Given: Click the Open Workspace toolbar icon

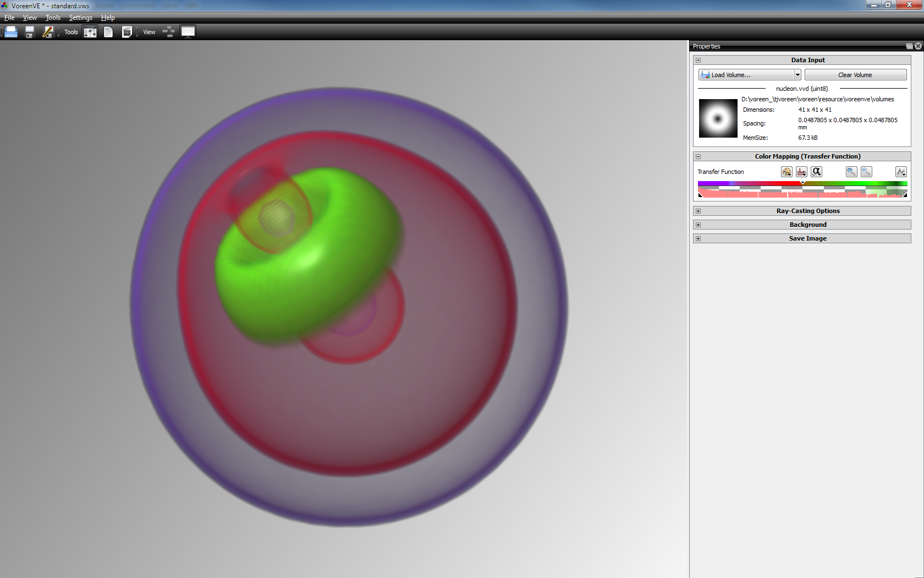Looking at the screenshot, I should point(11,32).
